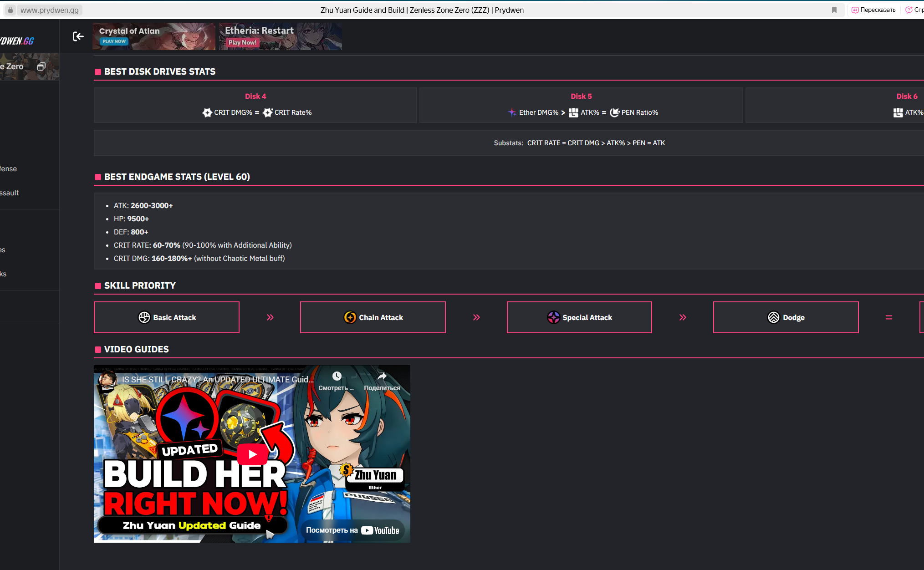
Task: Click the CRIT DMG% stat icon
Action: pyautogui.click(x=207, y=112)
